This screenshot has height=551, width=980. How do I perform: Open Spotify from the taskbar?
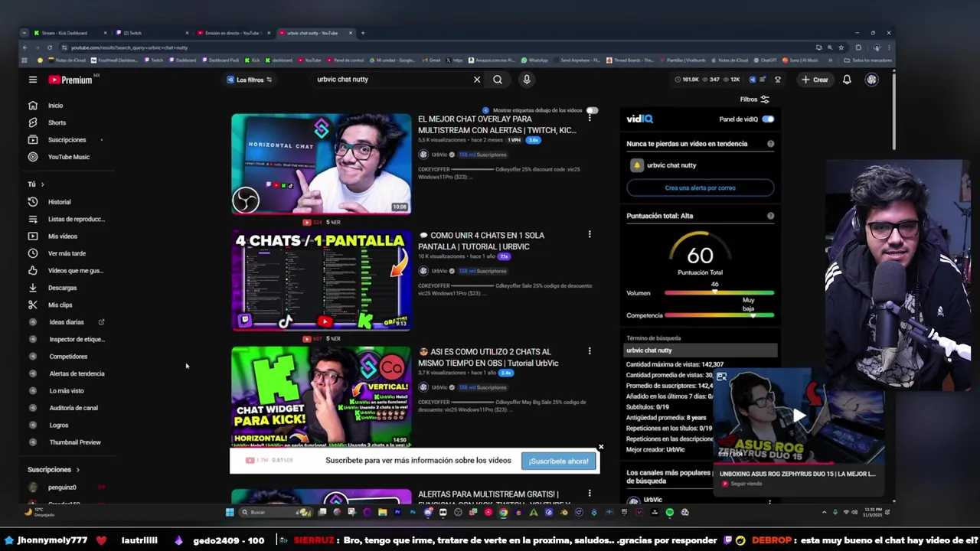tap(670, 512)
